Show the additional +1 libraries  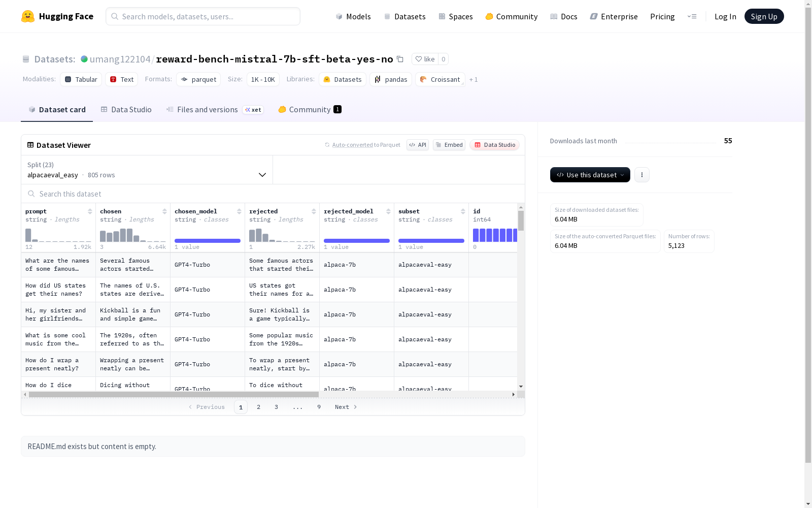(x=473, y=79)
